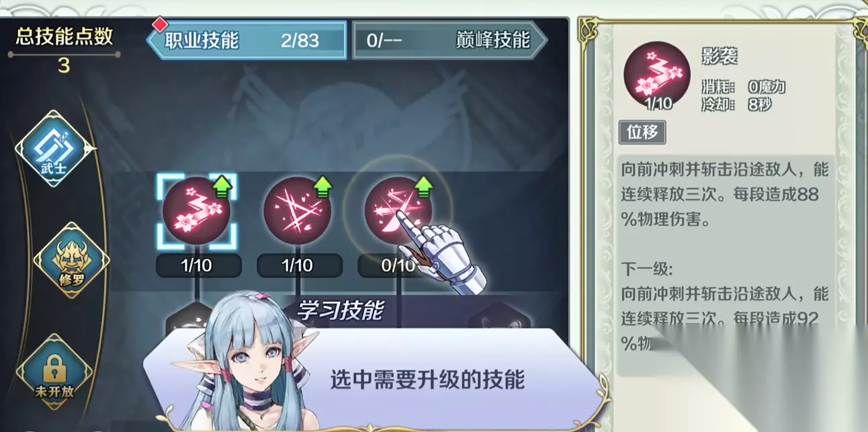The image size is (868, 432).
Task: Click the 1/10 level label under the second skill
Action: pyautogui.click(x=298, y=265)
